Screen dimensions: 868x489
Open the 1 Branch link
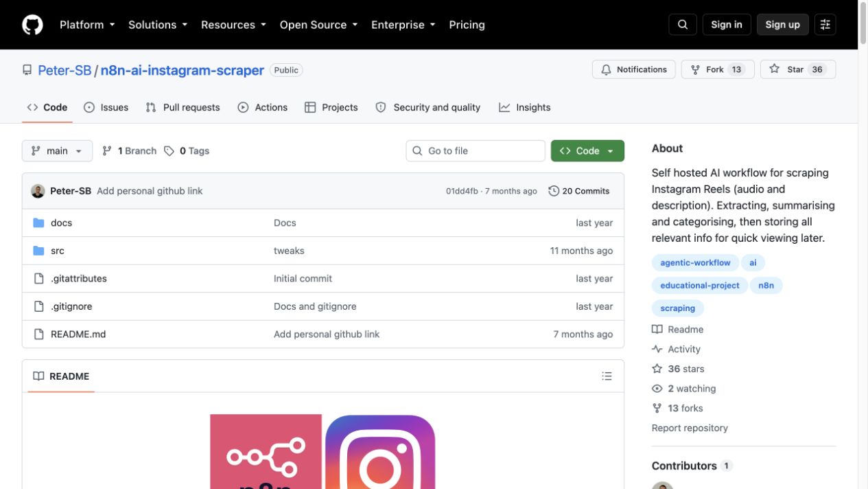(130, 151)
